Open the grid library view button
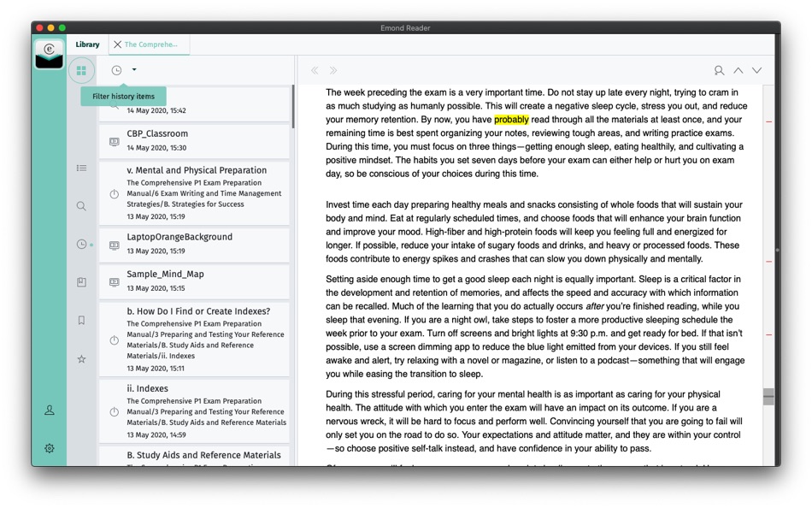The width and height of the screenshot is (812, 508). [81, 70]
